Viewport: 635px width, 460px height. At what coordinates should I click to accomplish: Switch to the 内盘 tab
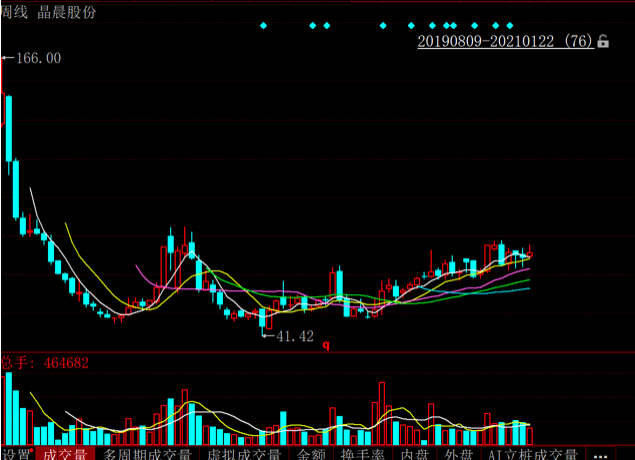(x=414, y=454)
